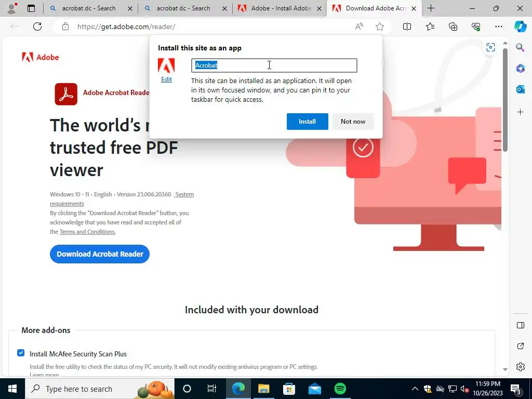Open Task View on taskbar
Screen dimensions: 532x399
212,389
